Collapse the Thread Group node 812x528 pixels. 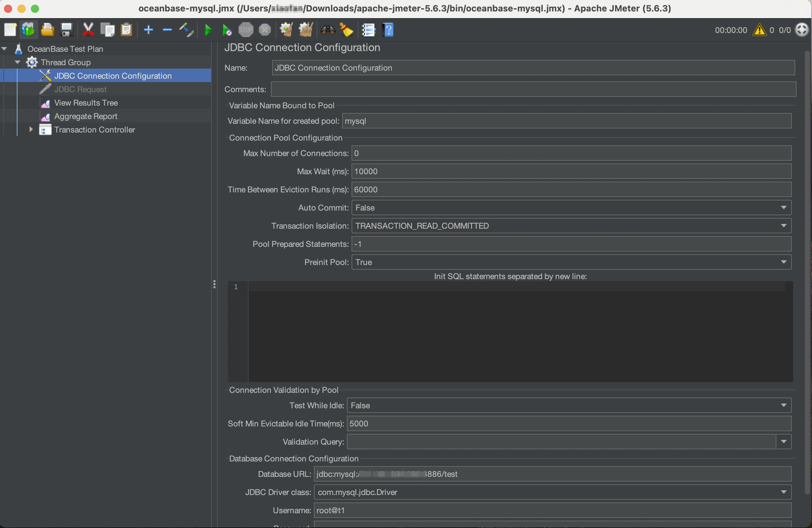pos(17,62)
